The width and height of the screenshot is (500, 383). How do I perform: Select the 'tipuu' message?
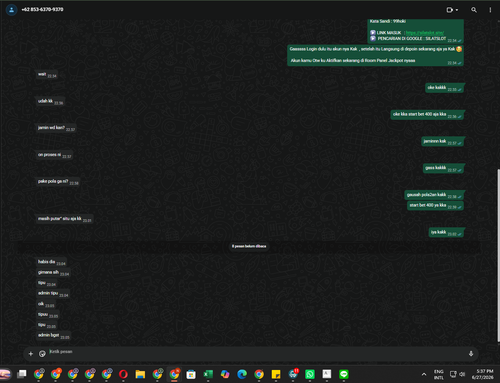pos(48,314)
